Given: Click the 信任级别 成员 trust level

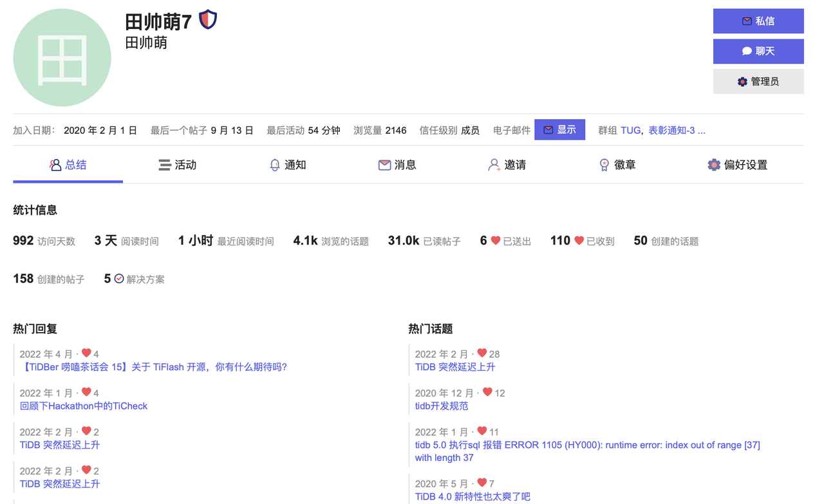Looking at the screenshot, I should click(449, 130).
